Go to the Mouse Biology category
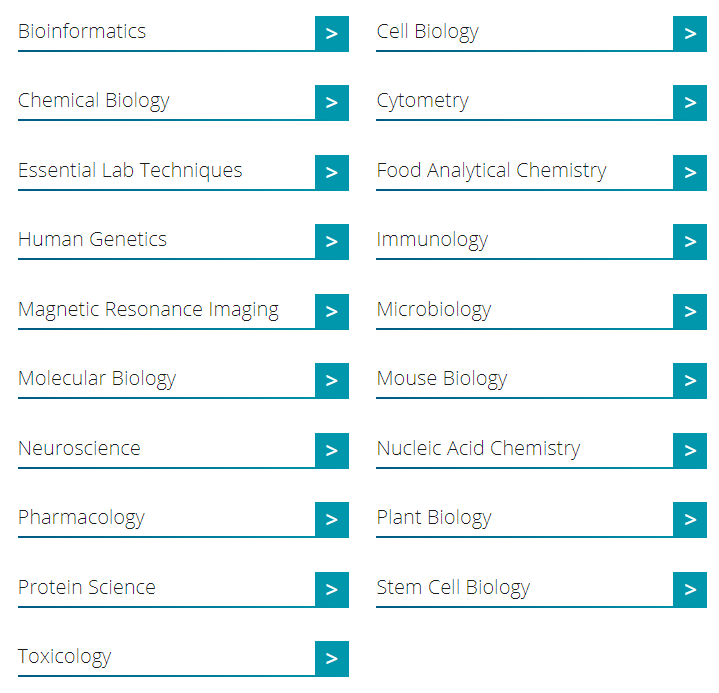The width and height of the screenshot is (719, 693). [x=442, y=379]
